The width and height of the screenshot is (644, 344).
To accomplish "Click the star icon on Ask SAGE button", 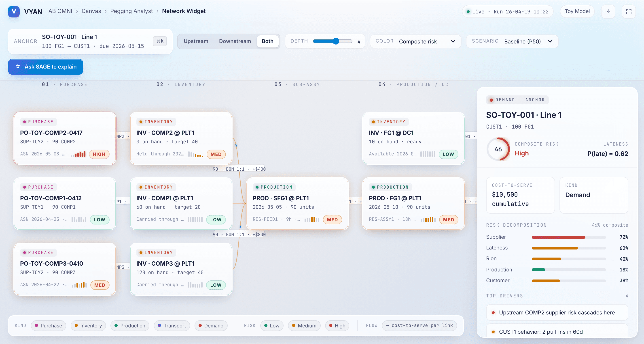I will click(18, 66).
